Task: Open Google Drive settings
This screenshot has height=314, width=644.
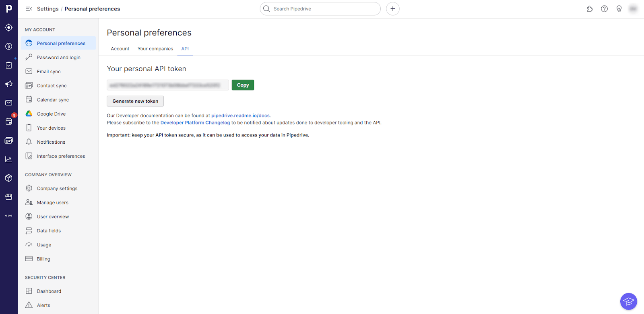Action: [x=58, y=114]
